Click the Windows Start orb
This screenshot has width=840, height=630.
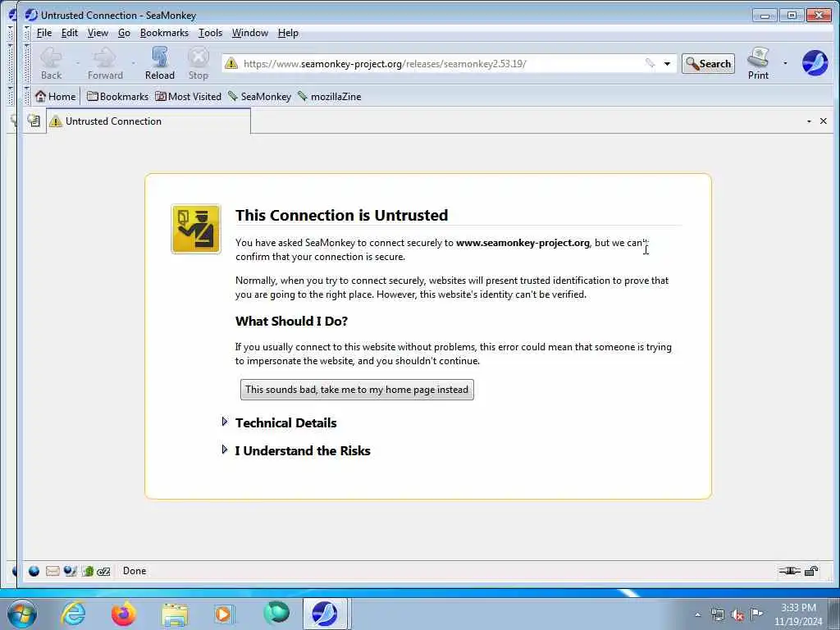click(21, 614)
